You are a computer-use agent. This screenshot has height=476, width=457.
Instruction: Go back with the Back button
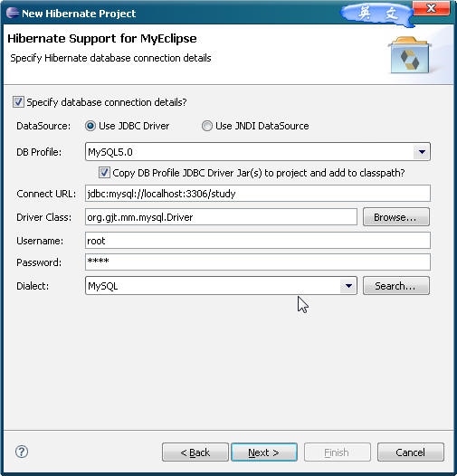[x=195, y=452]
